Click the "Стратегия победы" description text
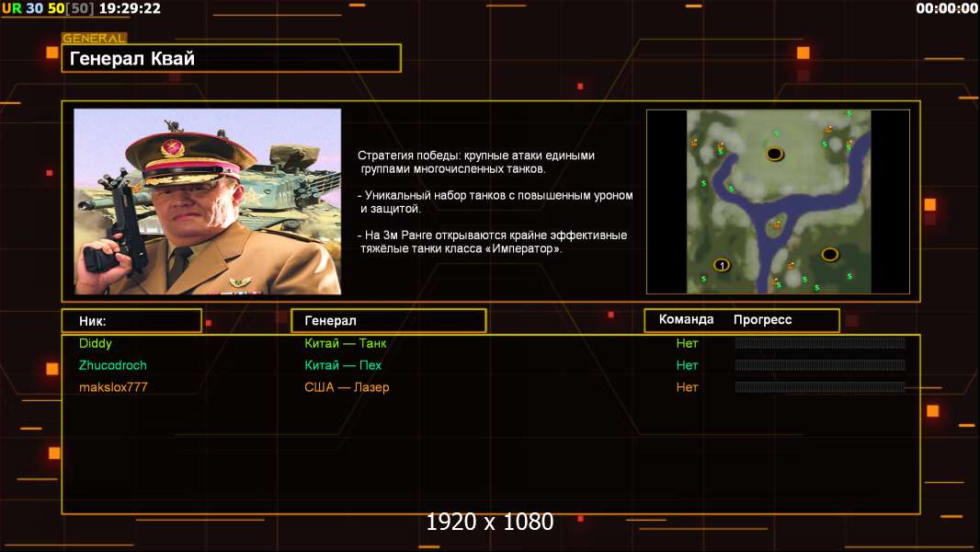The width and height of the screenshot is (980, 552). tap(495, 201)
